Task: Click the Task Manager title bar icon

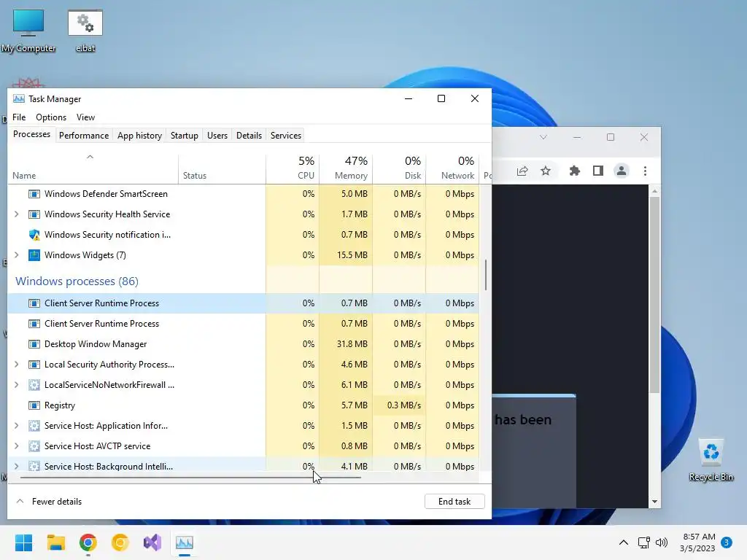Action: click(18, 99)
